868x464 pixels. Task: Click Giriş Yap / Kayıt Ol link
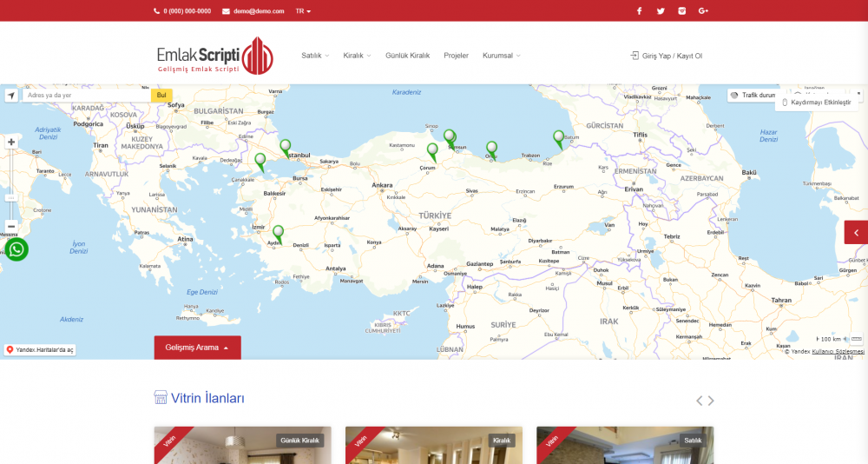672,56
